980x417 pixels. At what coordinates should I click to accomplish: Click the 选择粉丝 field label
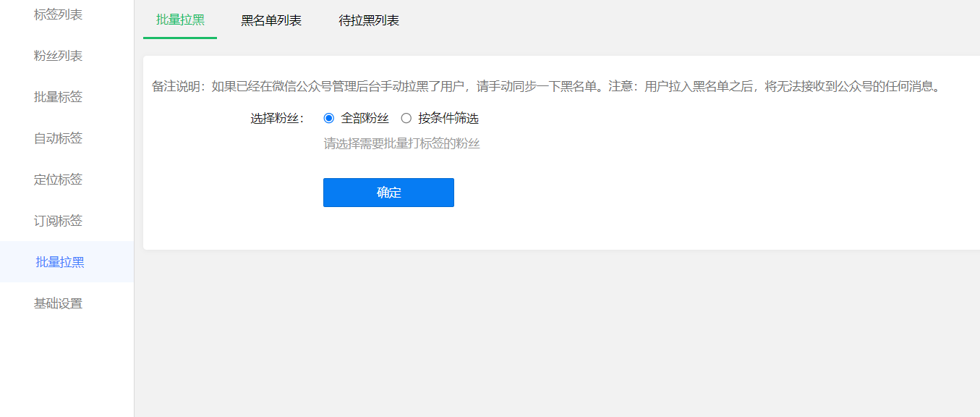[x=278, y=119]
